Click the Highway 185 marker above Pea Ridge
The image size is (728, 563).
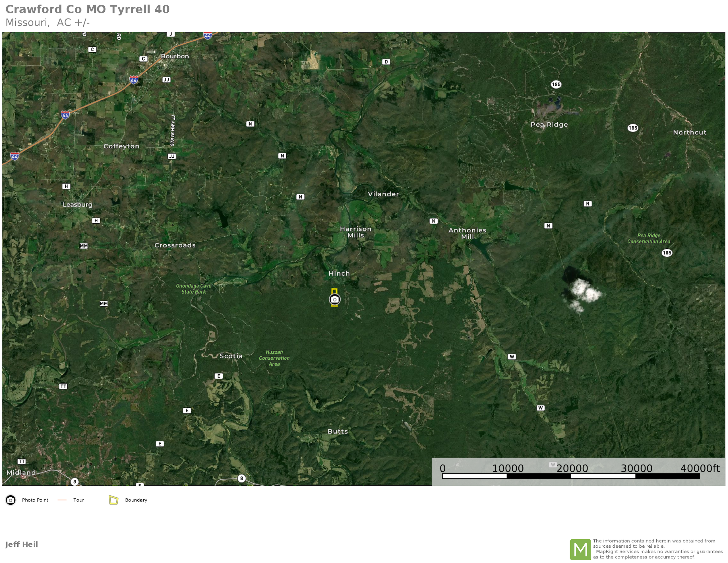tap(556, 84)
